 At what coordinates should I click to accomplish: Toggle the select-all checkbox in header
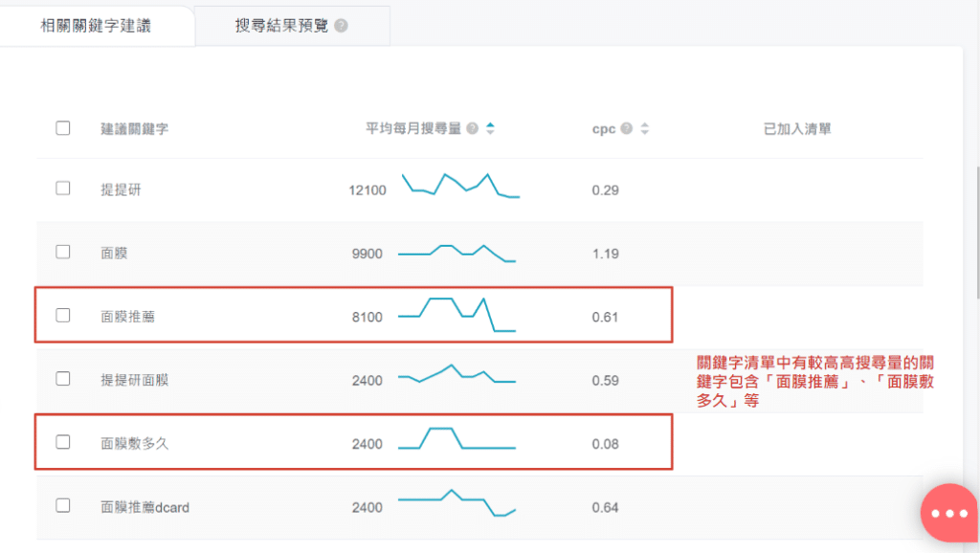[63, 128]
